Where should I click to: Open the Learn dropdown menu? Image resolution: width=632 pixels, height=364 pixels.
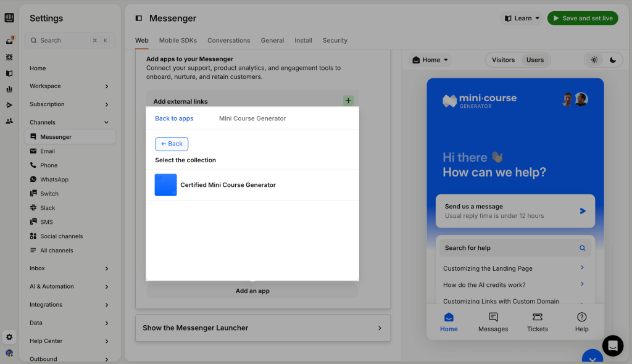tap(522, 18)
